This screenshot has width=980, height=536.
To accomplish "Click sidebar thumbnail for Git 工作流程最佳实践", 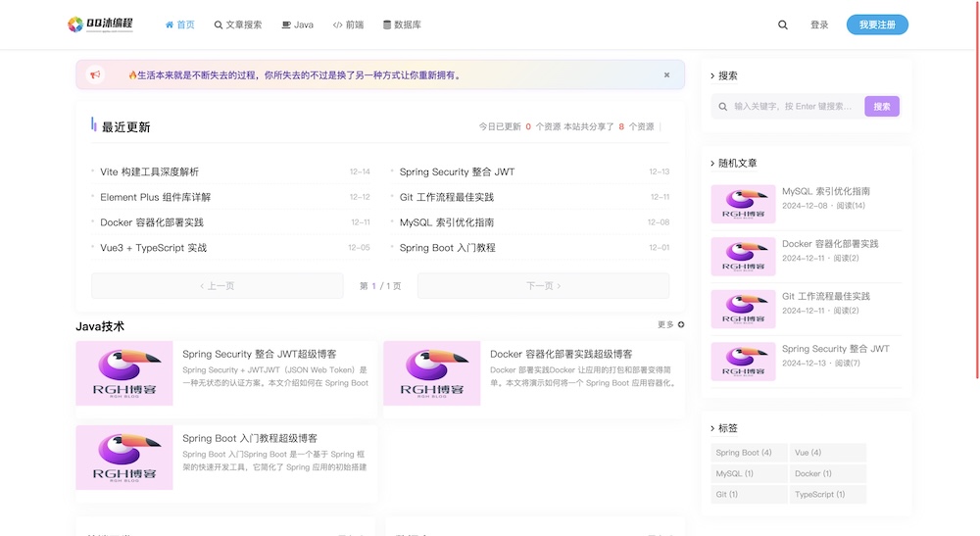I will tap(743, 309).
